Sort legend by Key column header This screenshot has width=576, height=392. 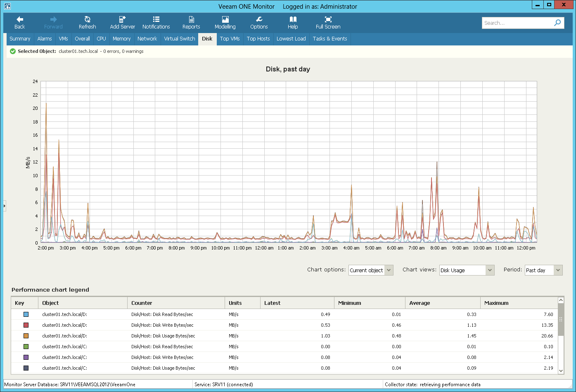point(25,303)
